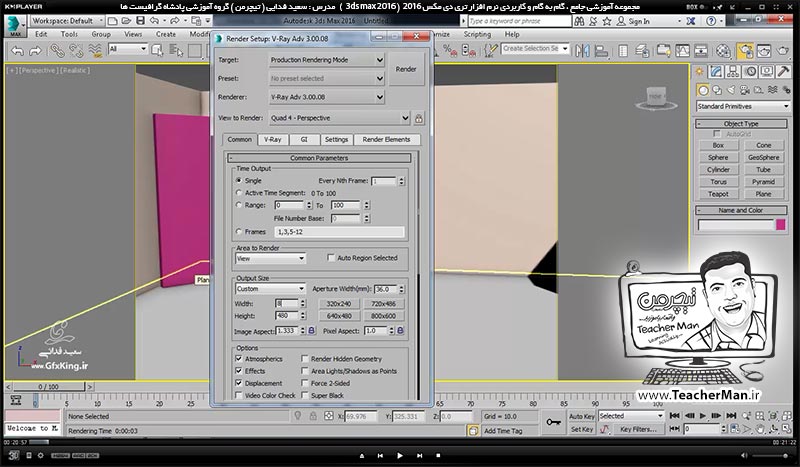Open the Workspace Default dropdown
This screenshot has width=800, height=467.
(66, 21)
